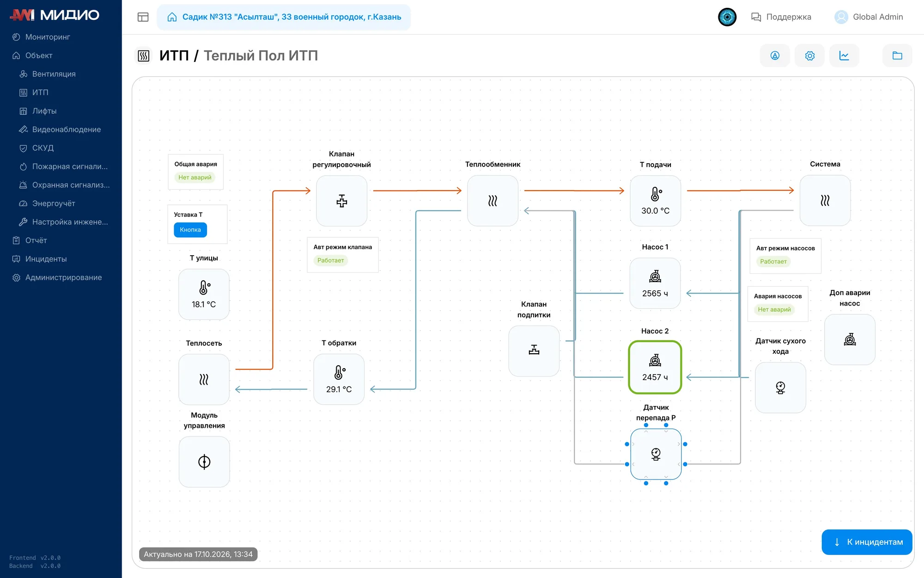Open the regulating valve node icon
This screenshot has width=924, height=578.
pos(341,201)
